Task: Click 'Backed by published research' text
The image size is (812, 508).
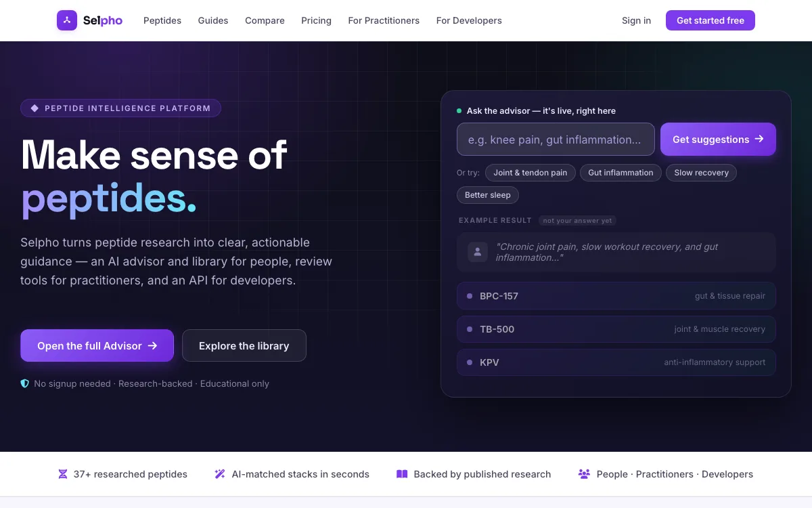Action: pos(482,474)
